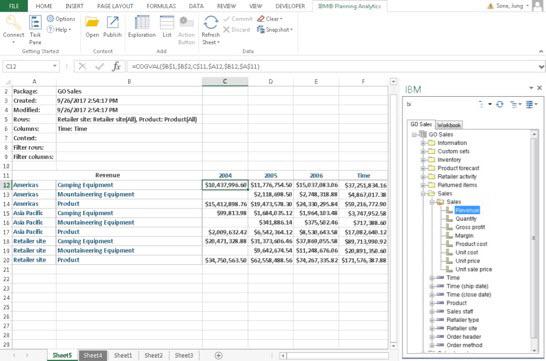The width and height of the screenshot is (546, 361).
Task: Switch to the DATA ribbon tab
Action: click(x=196, y=6)
